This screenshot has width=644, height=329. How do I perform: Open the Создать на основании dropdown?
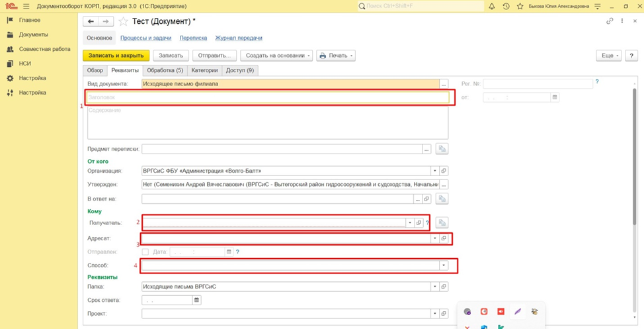click(x=277, y=56)
